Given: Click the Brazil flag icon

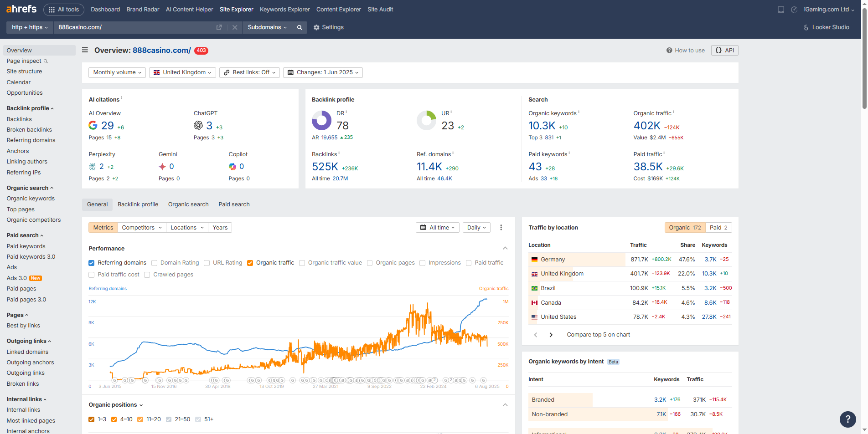Looking at the screenshot, I should [534, 288].
